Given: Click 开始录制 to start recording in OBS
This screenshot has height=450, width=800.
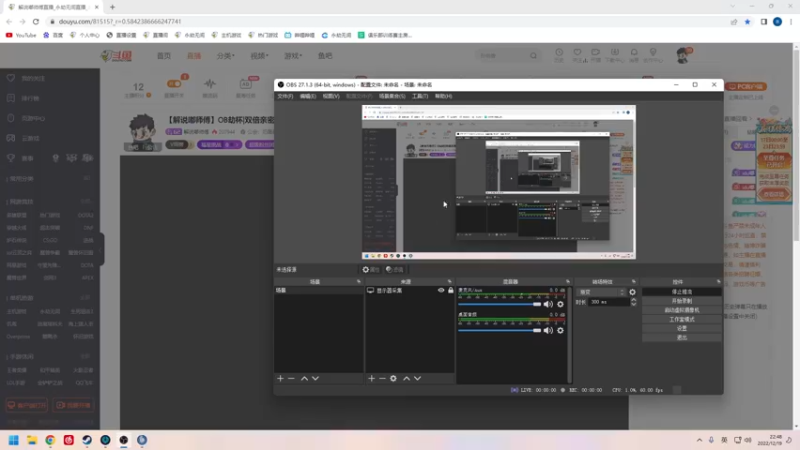Looking at the screenshot, I should 682,301.
